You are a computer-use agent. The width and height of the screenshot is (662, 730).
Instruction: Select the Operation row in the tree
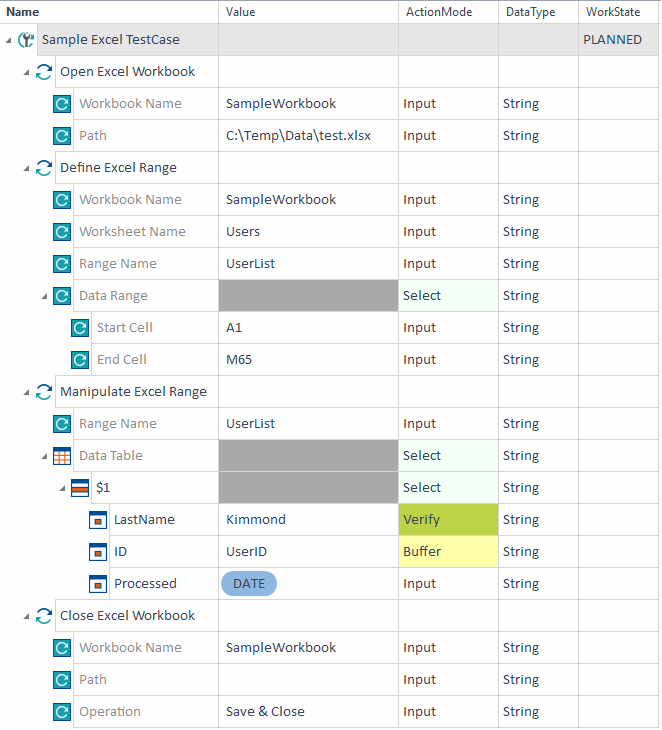click(110, 712)
